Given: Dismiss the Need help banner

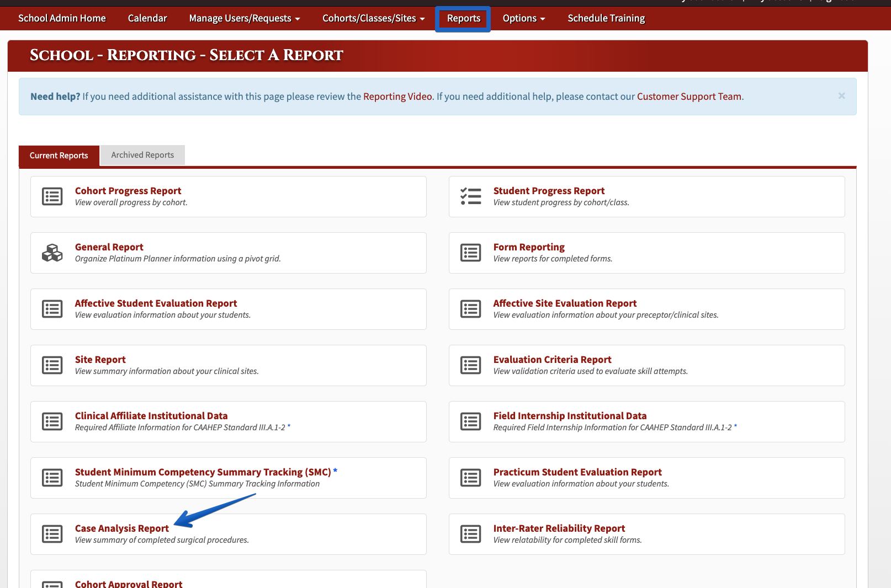Looking at the screenshot, I should 842,96.
